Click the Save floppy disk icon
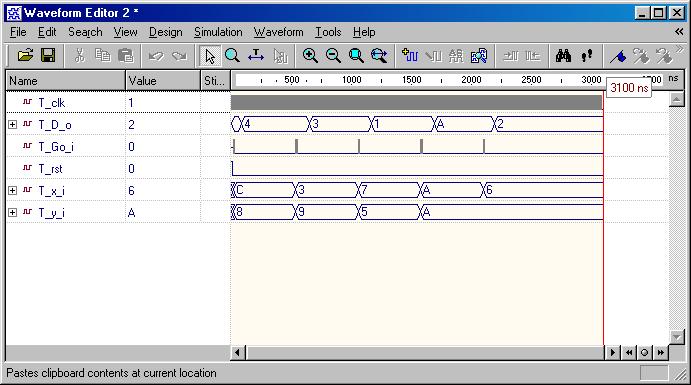This screenshot has width=691, height=385. pyautogui.click(x=48, y=56)
